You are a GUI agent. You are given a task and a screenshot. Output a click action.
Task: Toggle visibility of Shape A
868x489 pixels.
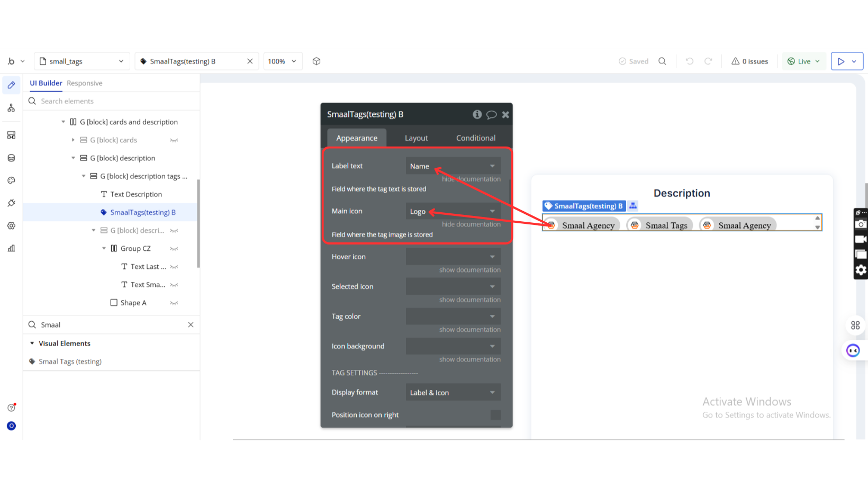point(174,303)
